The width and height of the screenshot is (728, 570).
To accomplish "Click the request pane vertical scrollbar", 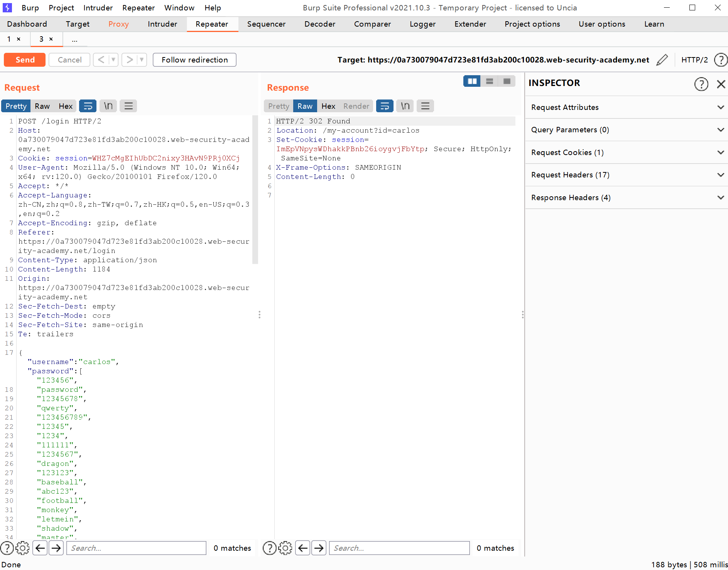I will click(x=255, y=189).
